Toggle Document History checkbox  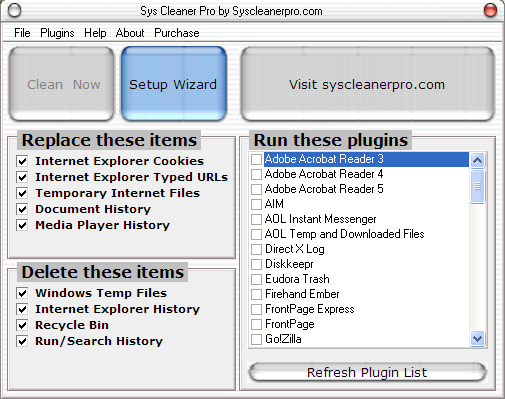(x=22, y=209)
